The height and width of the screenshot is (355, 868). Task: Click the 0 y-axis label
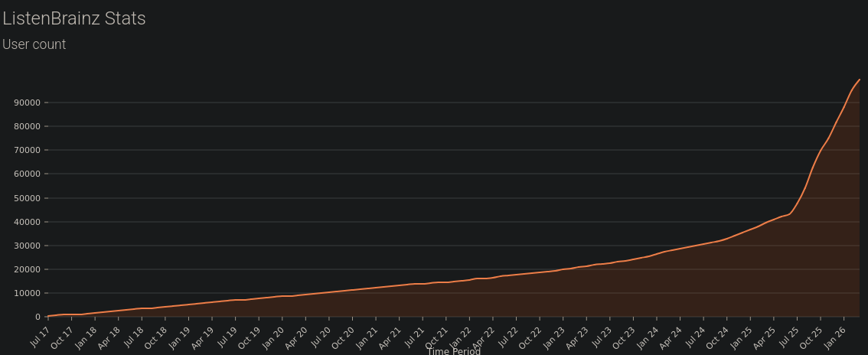[38, 317]
